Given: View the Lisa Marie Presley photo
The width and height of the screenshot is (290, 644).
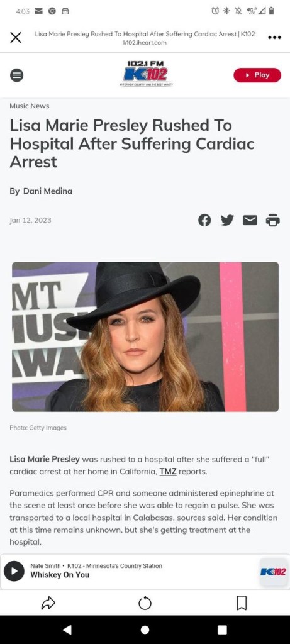Looking at the screenshot, I should pos(145,337).
